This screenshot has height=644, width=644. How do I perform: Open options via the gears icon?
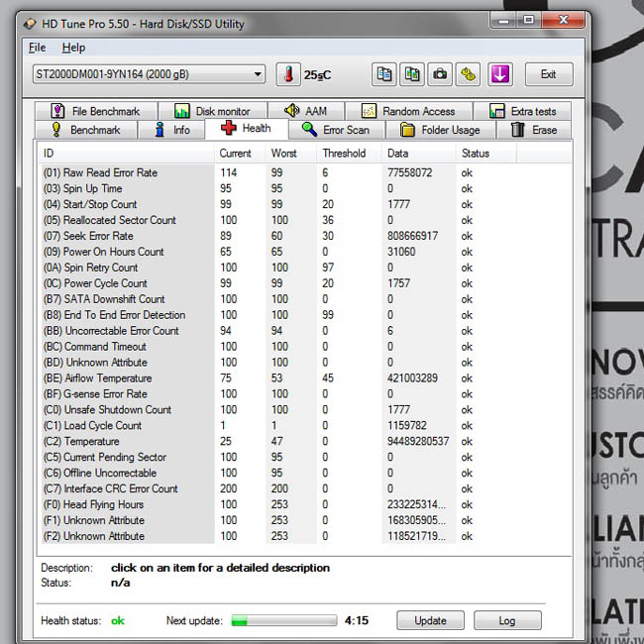(468, 74)
